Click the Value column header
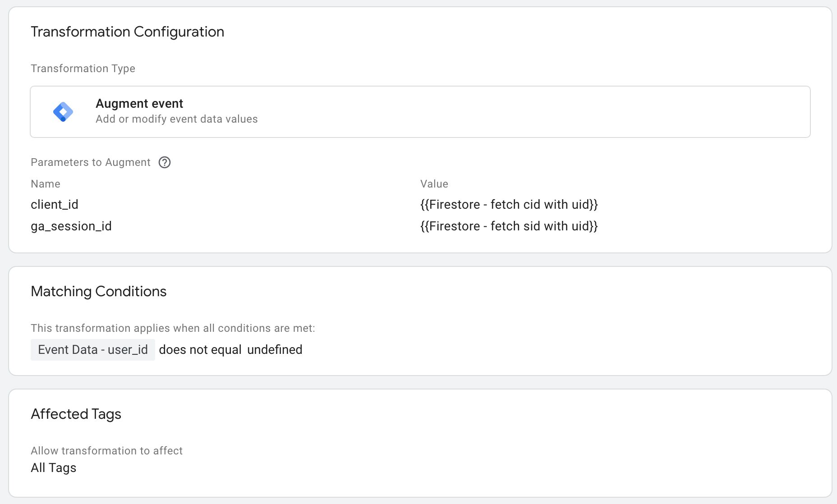Screen dimensions: 837x504 [x=434, y=184]
